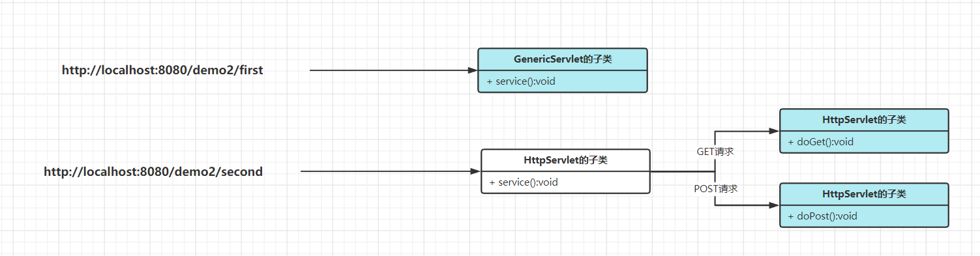Select service():void in the white HttpServlet box
This screenshot has width=980, height=256.
click(524, 182)
